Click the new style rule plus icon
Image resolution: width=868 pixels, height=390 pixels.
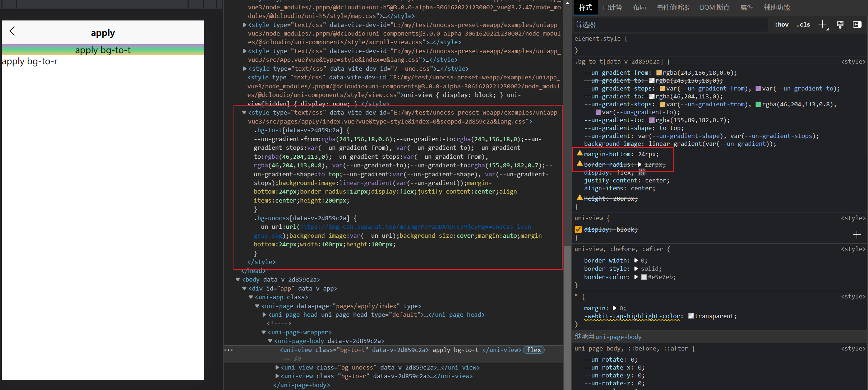823,24
